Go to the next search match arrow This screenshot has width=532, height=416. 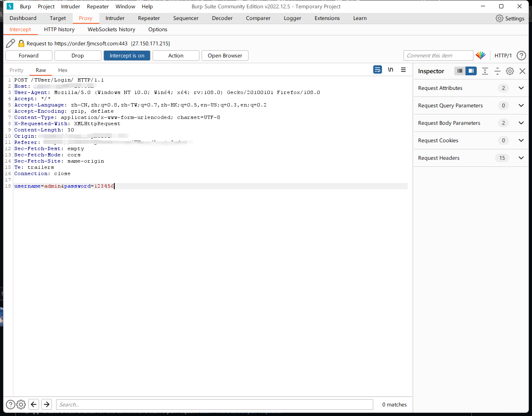coord(47,404)
